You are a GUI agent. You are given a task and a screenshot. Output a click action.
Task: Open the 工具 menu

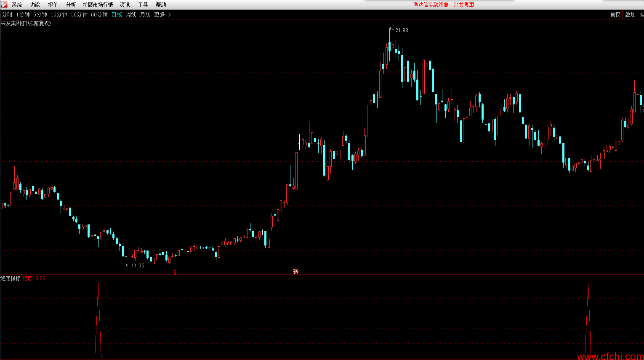143,5
